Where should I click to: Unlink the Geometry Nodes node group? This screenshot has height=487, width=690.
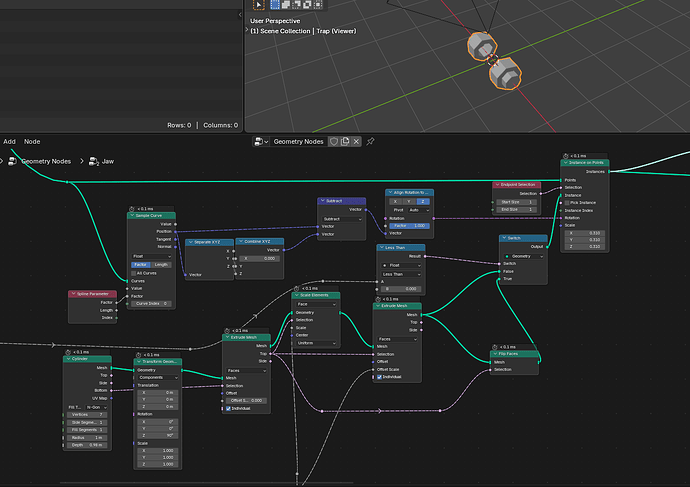coord(356,141)
